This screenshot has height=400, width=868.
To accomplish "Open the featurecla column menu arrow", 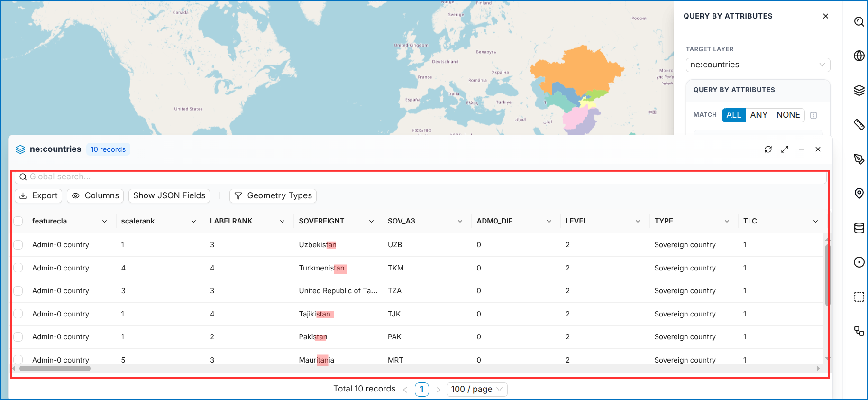I will pos(104,222).
